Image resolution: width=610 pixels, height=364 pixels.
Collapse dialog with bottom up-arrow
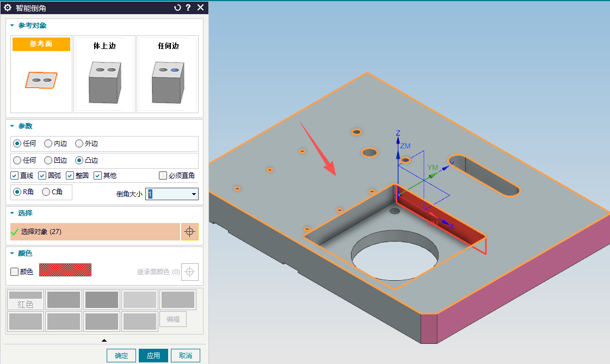tap(104, 340)
